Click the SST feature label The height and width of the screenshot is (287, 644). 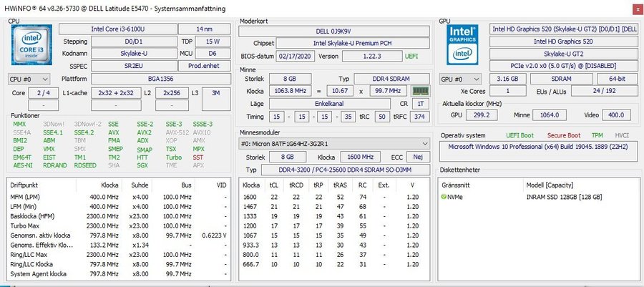point(197,157)
